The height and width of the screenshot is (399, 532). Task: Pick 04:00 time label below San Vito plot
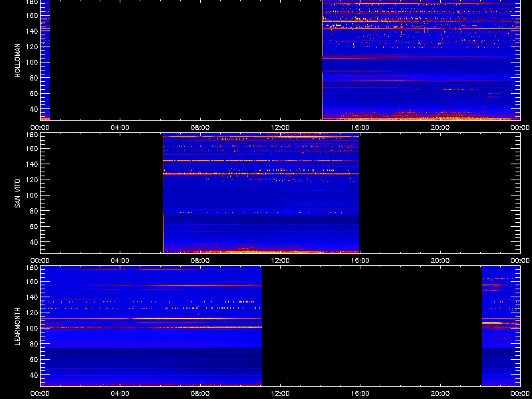120,261
